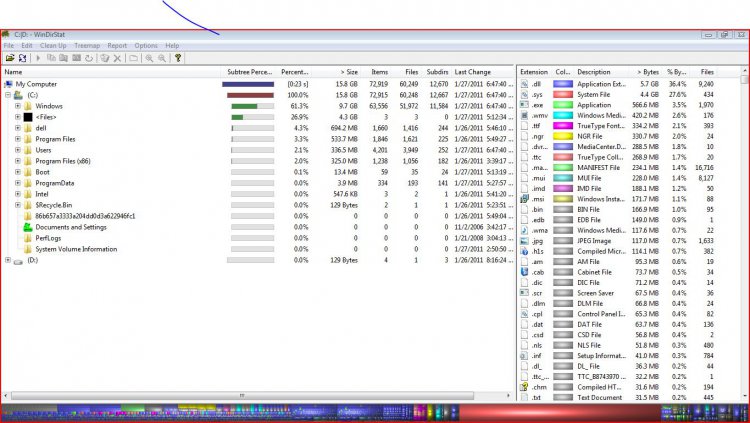Screen dimensions: 750x423
Task: Open the Edit menu
Action: [x=27, y=45]
